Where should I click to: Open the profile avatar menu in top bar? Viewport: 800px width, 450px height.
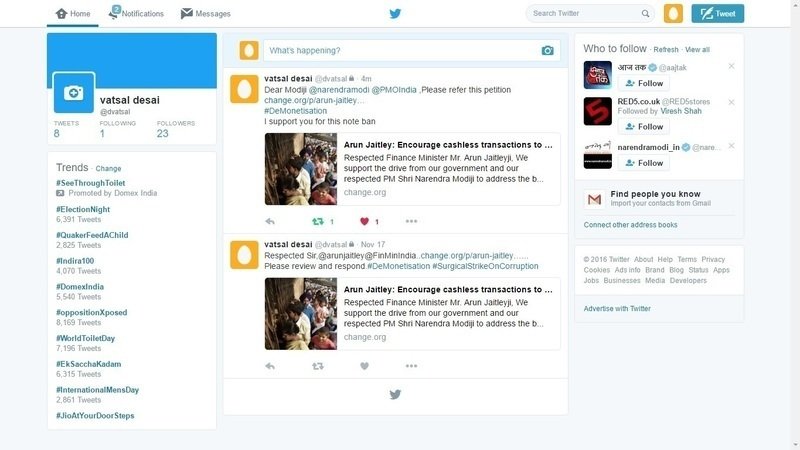(674, 14)
